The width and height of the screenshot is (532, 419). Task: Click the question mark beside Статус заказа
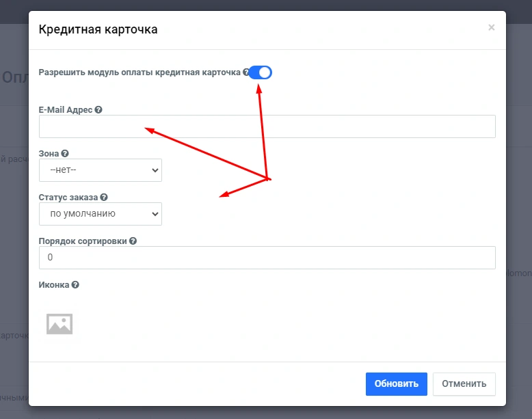pyautogui.click(x=104, y=197)
